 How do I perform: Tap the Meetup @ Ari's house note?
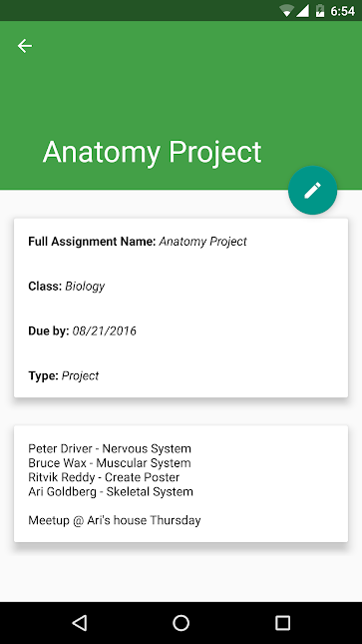tap(115, 520)
